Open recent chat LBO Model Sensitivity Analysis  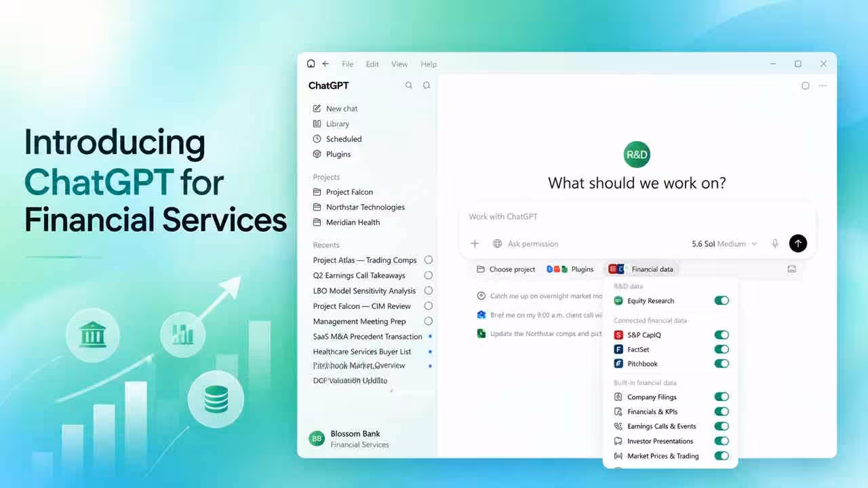pos(364,291)
